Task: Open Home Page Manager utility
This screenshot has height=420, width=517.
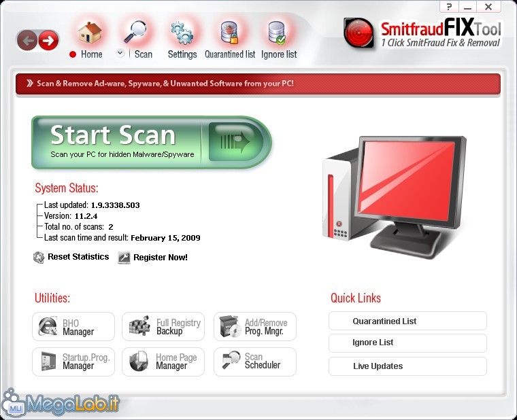Action: (163, 362)
